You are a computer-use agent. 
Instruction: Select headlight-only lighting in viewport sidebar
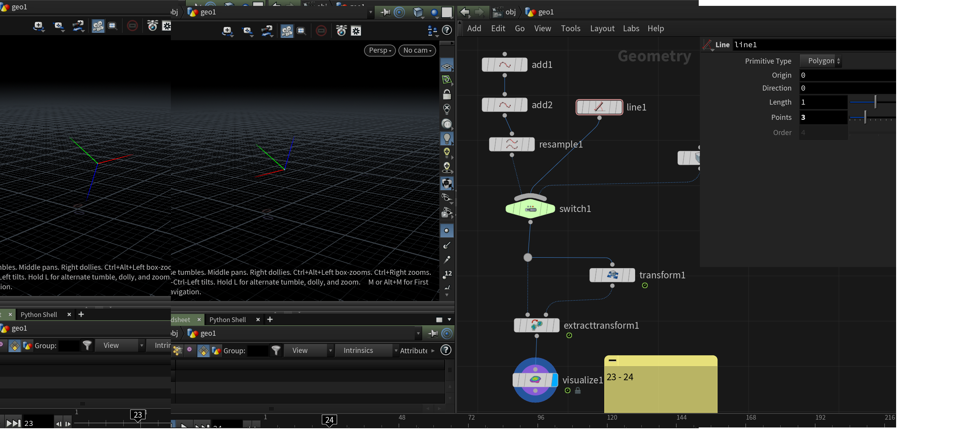click(x=447, y=124)
